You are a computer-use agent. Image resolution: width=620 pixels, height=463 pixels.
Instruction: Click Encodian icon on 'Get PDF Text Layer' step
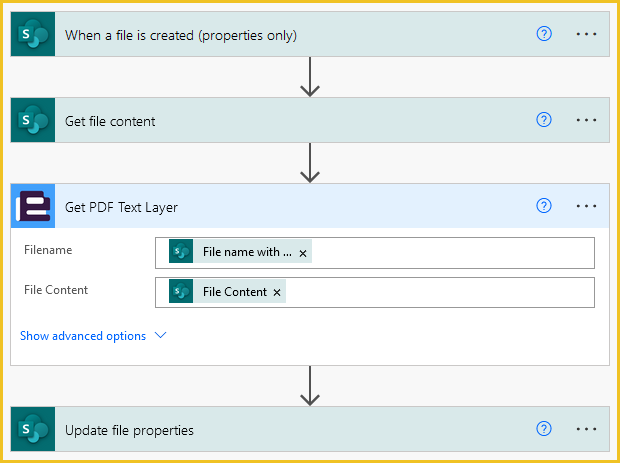coord(33,206)
